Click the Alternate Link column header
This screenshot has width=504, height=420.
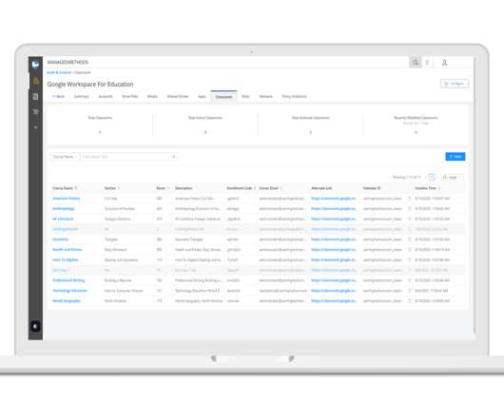click(321, 188)
